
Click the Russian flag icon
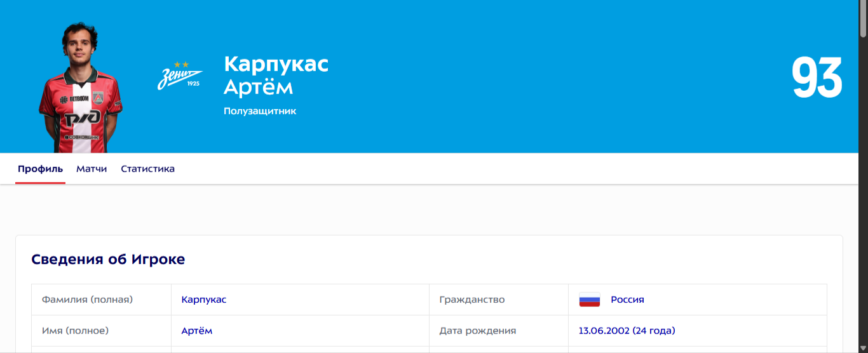click(x=590, y=300)
